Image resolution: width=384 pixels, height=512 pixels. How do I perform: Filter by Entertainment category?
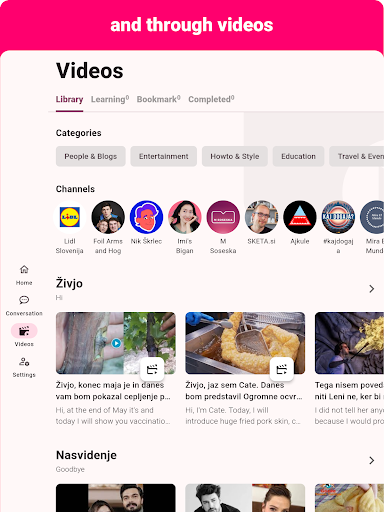coord(164,156)
